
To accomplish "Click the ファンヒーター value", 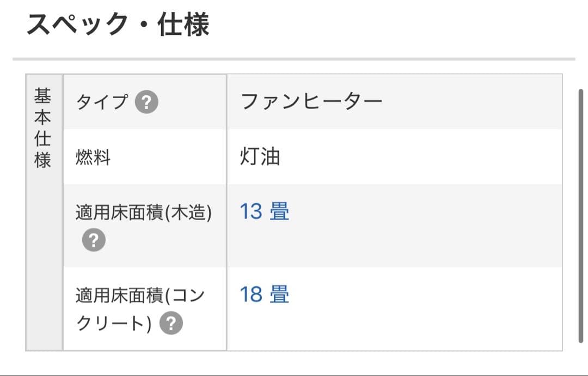I will 311,101.
